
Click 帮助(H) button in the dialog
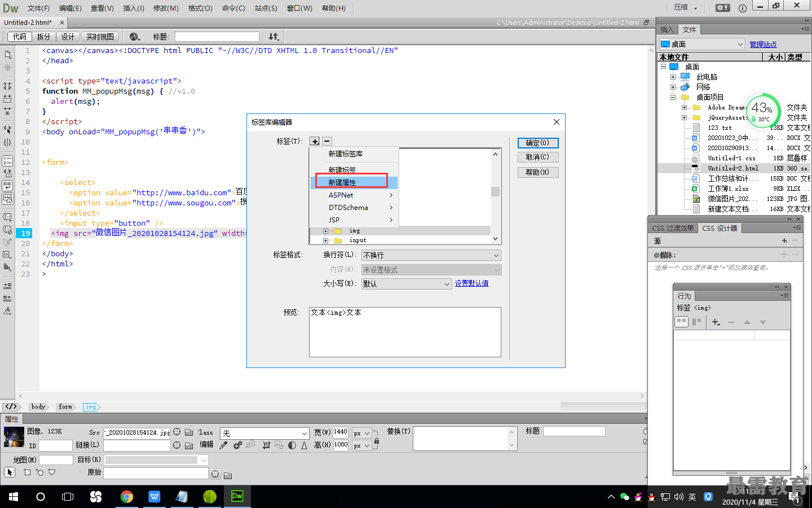[538, 172]
